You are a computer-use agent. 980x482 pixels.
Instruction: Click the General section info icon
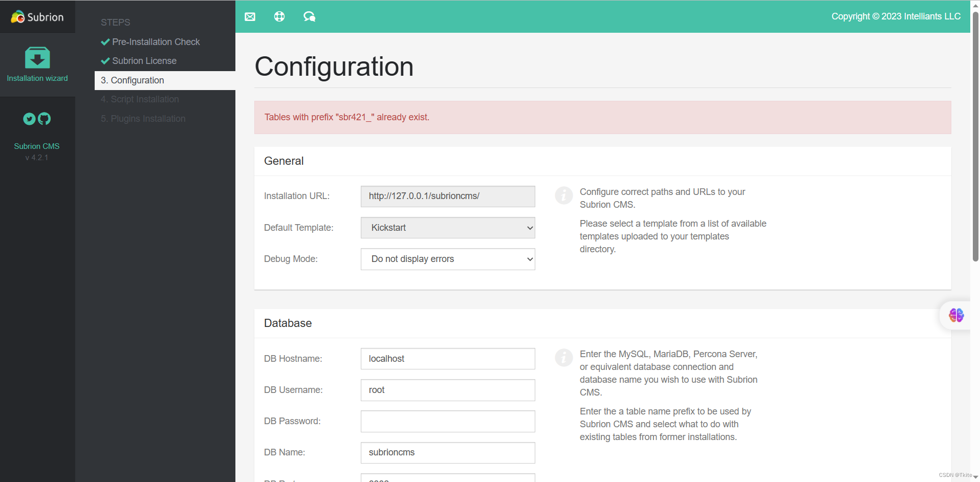tap(564, 195)
